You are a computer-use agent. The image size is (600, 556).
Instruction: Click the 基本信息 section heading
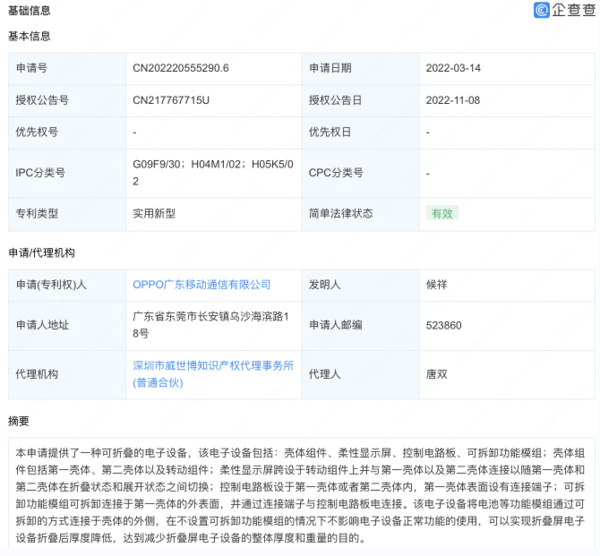[29, 36]
